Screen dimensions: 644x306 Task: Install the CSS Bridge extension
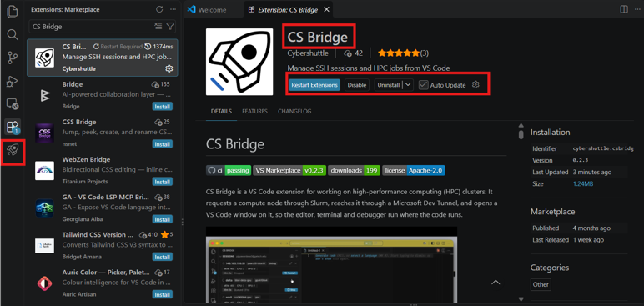pos(162,144)
